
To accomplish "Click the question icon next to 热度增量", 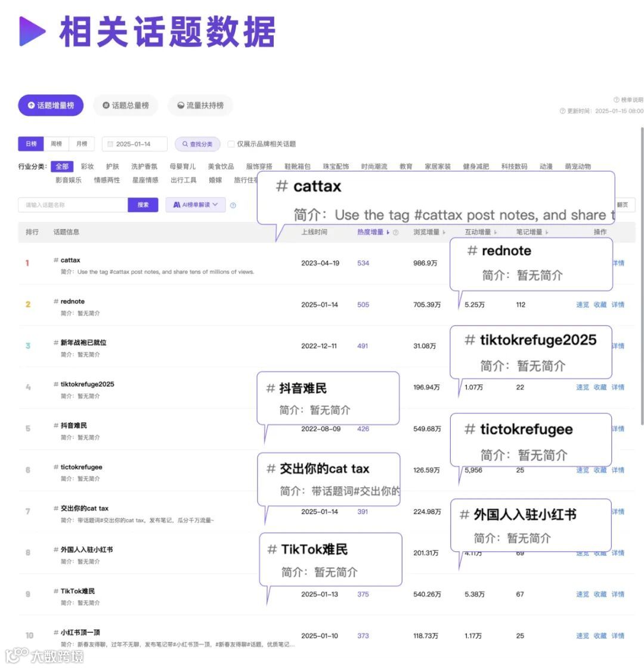I will 396,233.
